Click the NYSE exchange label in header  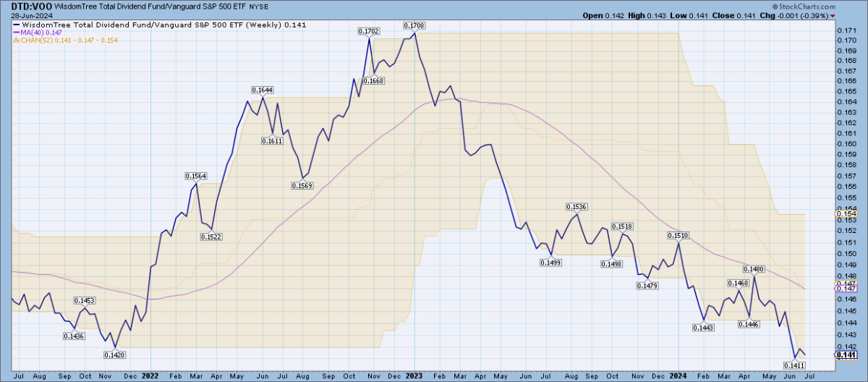tap(259, 6)
